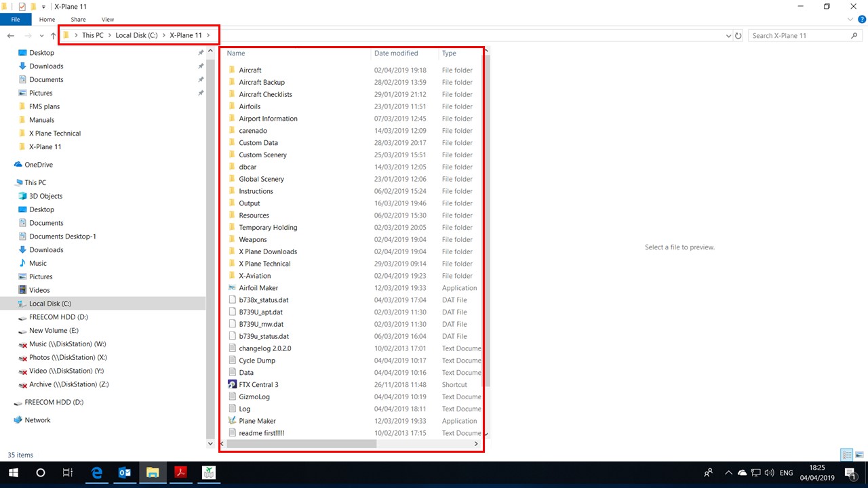Show hidden system tray icons
The height and width of the screenshot is (488, 868).
click(728, 472)
